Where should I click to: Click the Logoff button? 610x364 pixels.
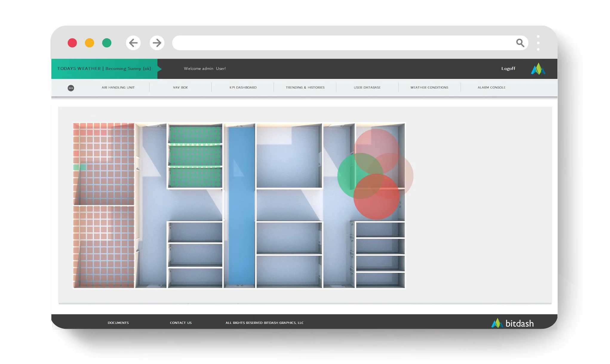pyautogui.click(x=508, y=68)
